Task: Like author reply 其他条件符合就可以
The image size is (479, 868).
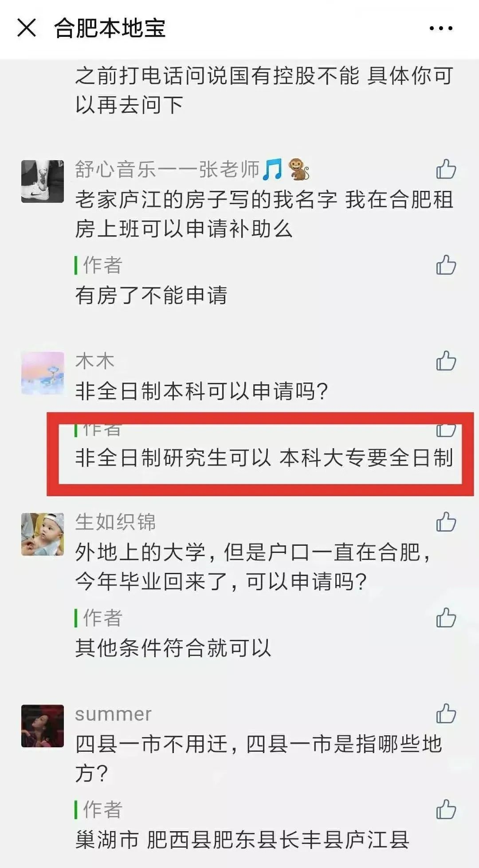Action: 446,618
